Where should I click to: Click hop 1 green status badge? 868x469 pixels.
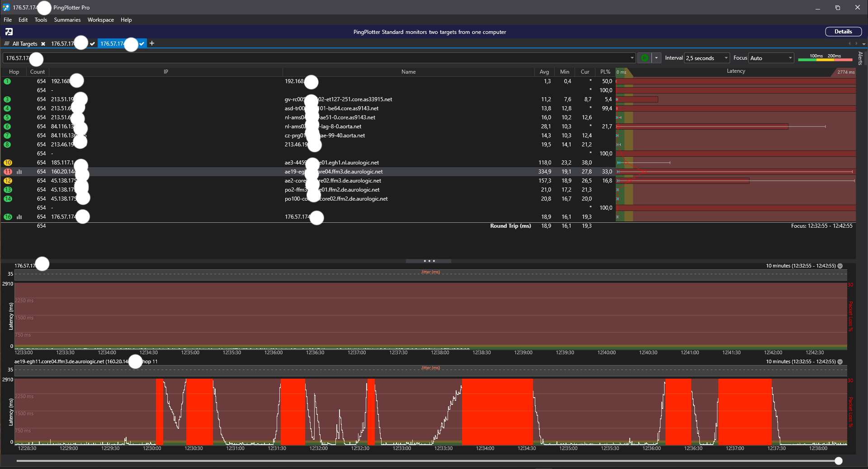pos(7,81)
